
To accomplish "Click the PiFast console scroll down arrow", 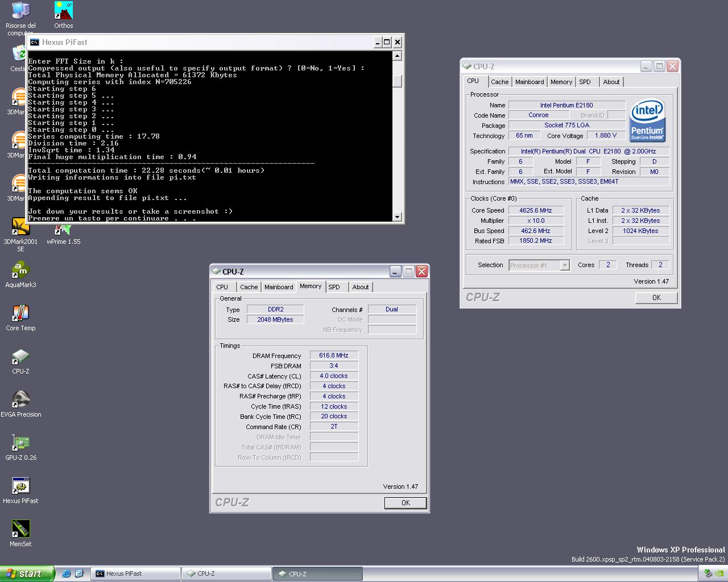I will (x=398, y=217).
